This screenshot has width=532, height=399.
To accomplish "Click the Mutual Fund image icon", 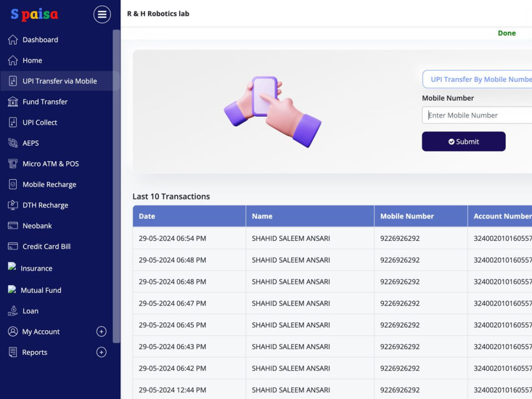I will 12,289.
